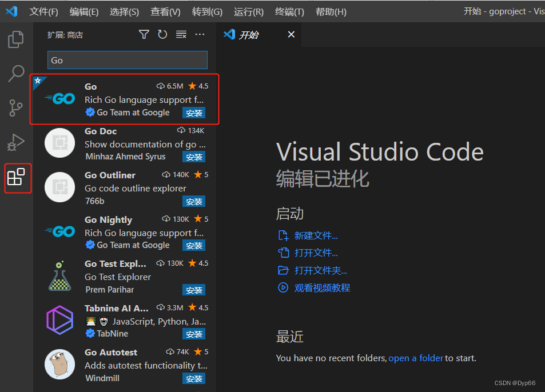Screen dimensions: 545x392
Task: Click publisher name 766b
Action: pos(94,201)
